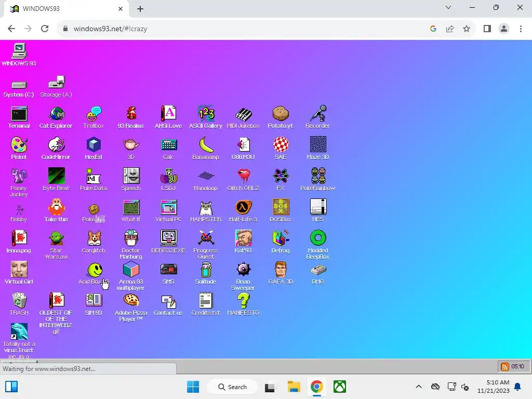Open Corglitch corgi icon

94,242
